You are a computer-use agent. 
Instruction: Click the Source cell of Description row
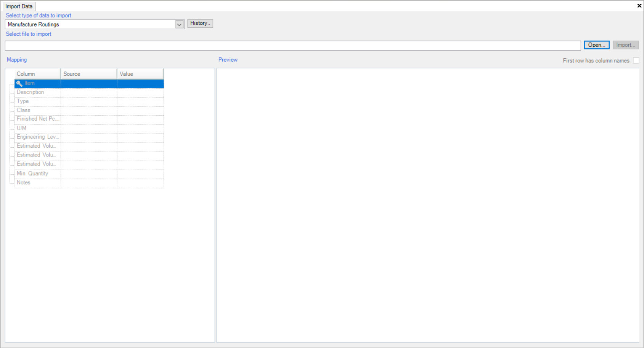(89, 93)
